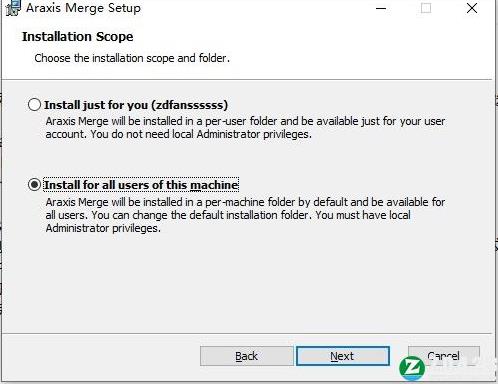Click the per-user folder description paragraph

point(245,128)
